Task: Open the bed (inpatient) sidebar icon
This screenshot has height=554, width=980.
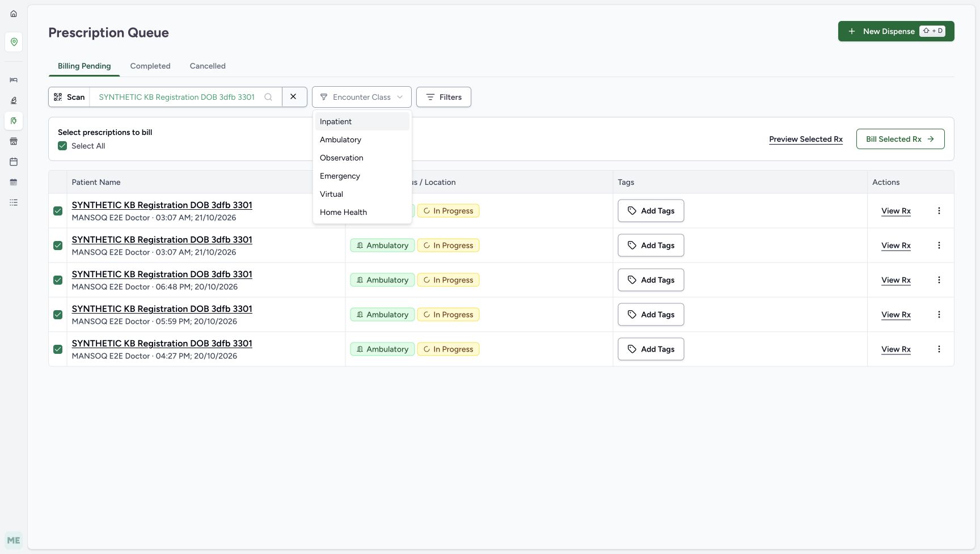Action: tap(14, 80)
